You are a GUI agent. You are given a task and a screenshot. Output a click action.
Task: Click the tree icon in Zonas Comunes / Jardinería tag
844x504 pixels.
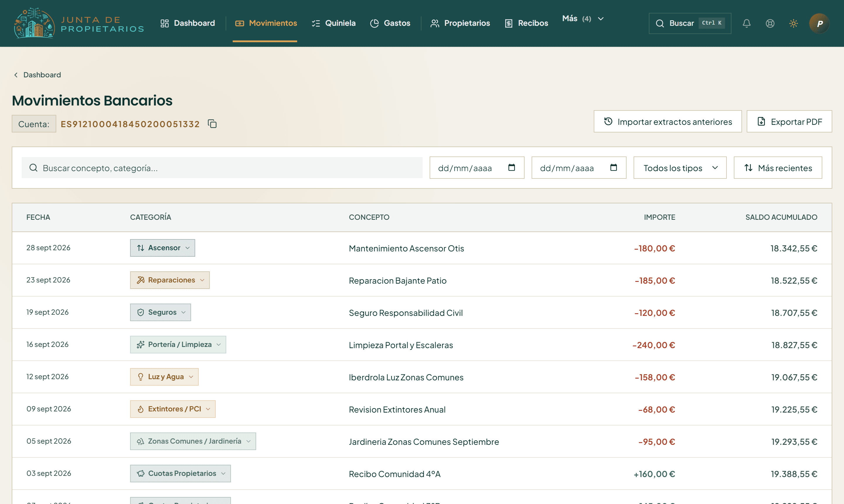[141, 442]
